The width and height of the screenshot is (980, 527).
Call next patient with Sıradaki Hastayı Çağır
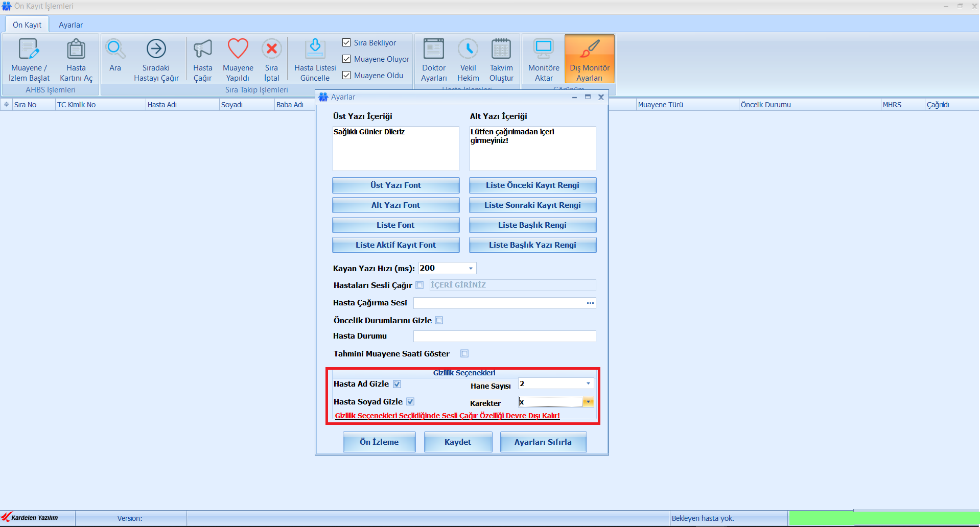[156, 50]
